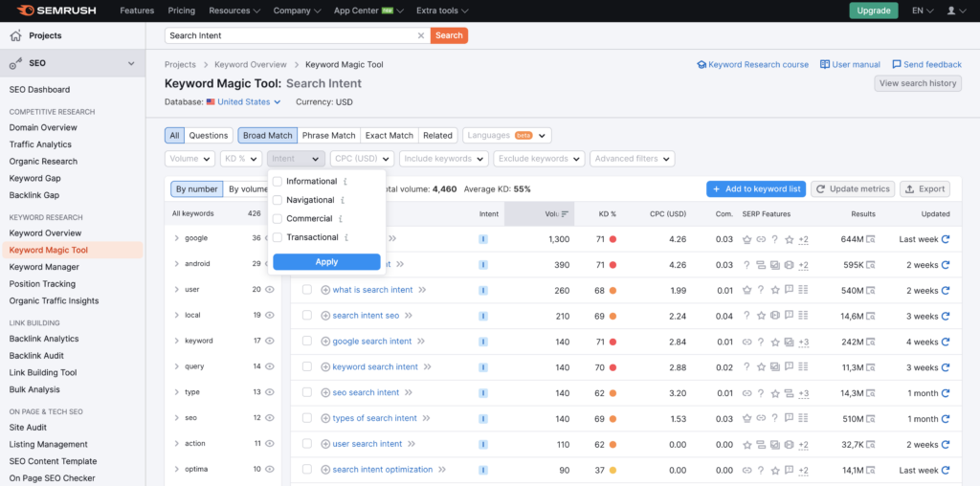This screenshot has height=486, width=980.
Task: Click the plus icon beside 'what is search intent'
Action: [325, 290]
